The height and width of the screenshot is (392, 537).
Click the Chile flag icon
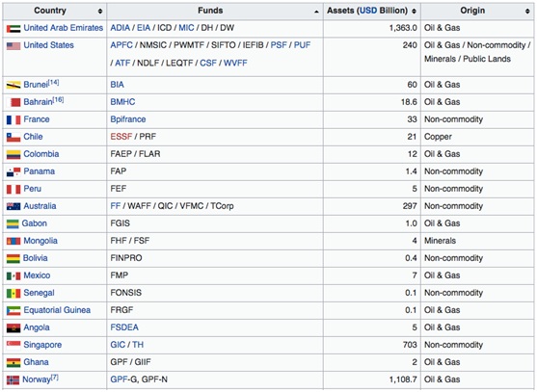click(13, 138)
